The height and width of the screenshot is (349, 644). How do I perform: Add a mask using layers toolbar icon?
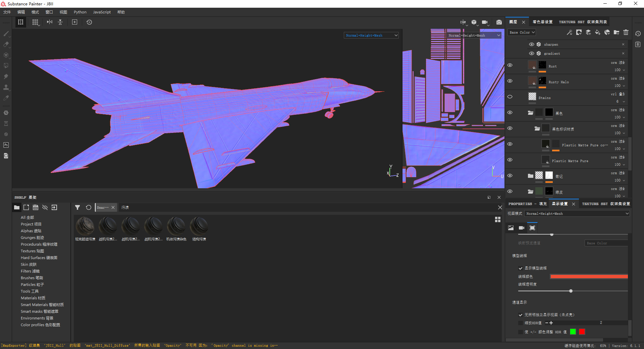[579, 32]
